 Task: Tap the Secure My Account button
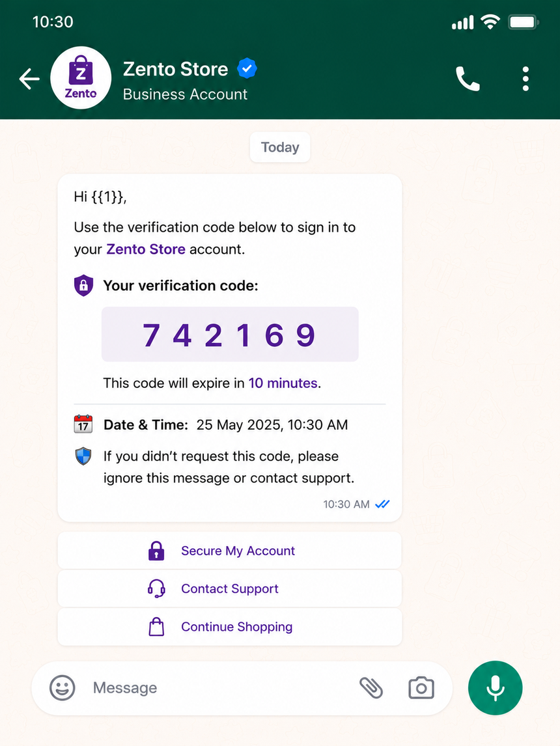point(230,551)
